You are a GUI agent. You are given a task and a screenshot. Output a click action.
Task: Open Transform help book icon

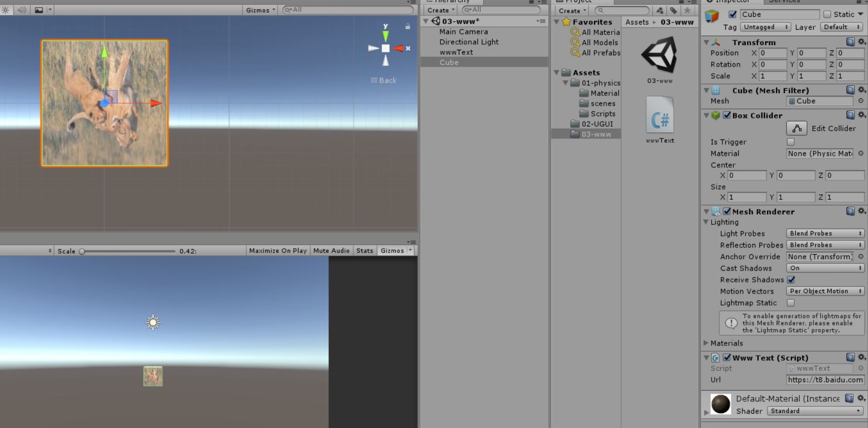click(851, 42)
